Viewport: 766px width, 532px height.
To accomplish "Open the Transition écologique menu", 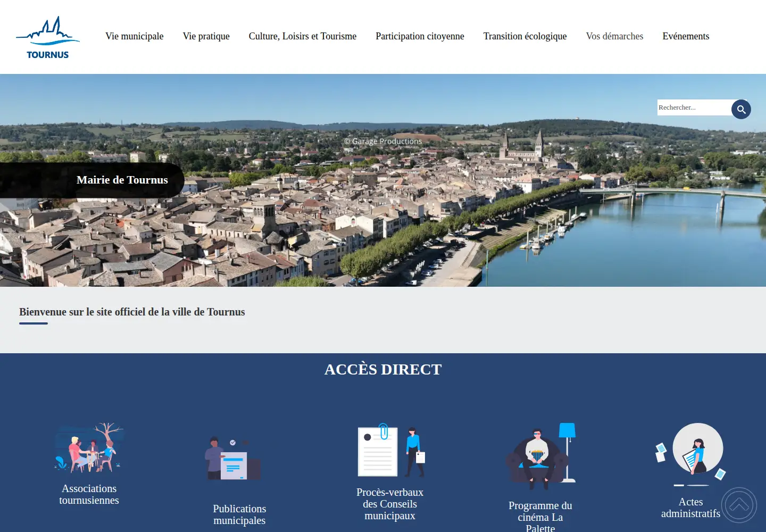I will click(525, 36).
